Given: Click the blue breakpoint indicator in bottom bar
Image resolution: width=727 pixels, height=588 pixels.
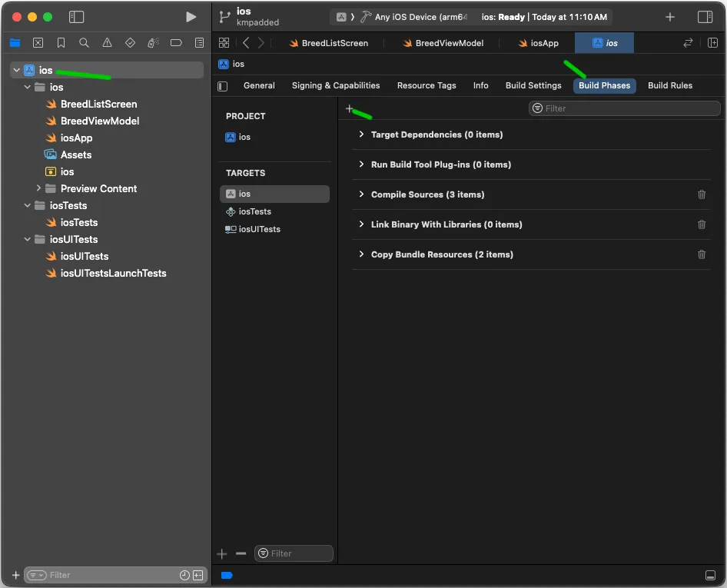Looking at the screenshot, I should [227, 576].
